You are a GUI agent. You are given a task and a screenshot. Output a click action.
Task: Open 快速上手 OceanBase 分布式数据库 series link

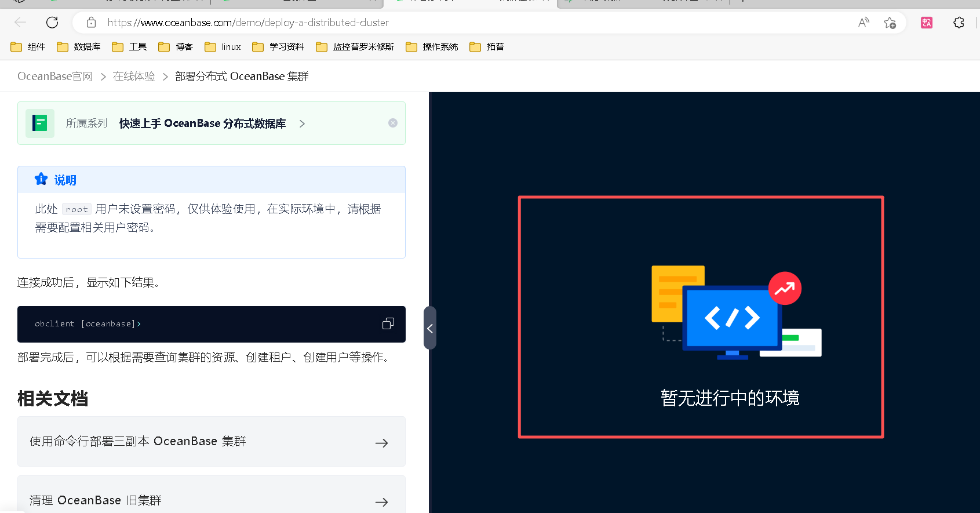(x=202, y=123)
